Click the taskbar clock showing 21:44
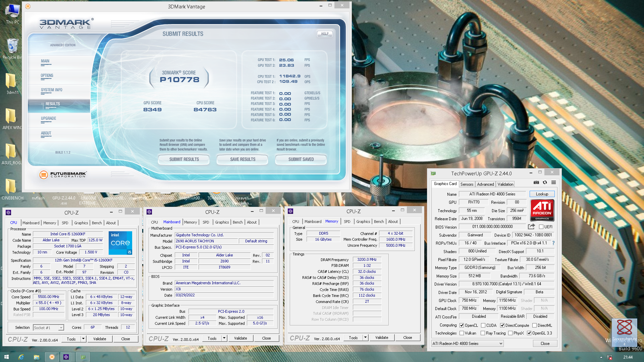 [628, 357]
